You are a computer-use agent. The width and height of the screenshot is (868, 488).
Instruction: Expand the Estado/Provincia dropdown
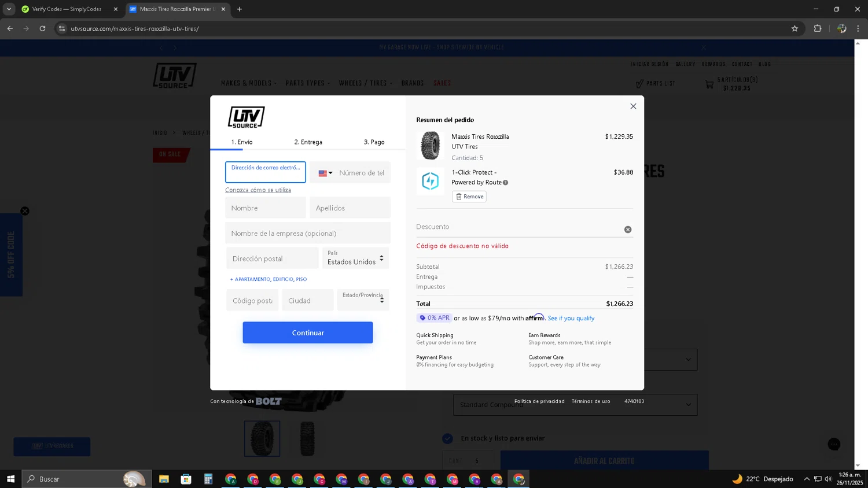(363, 301)
